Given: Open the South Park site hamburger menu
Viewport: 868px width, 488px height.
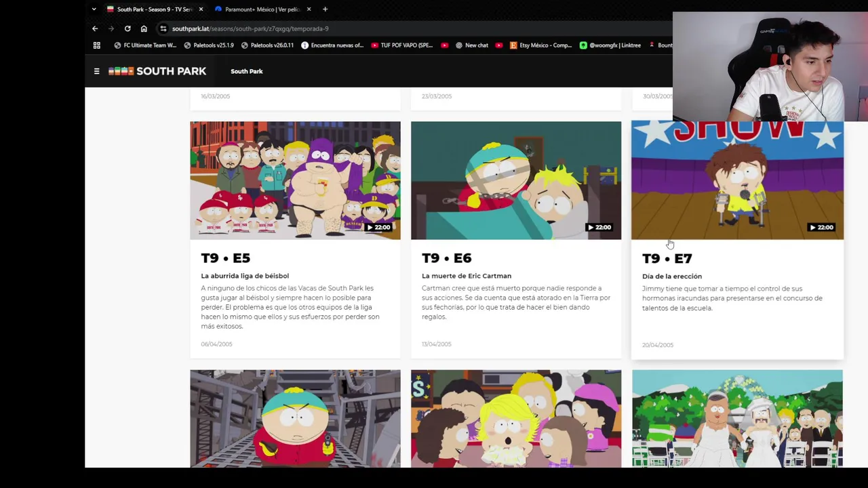Looking at the screenshot, I should click(x=96, y=71).
